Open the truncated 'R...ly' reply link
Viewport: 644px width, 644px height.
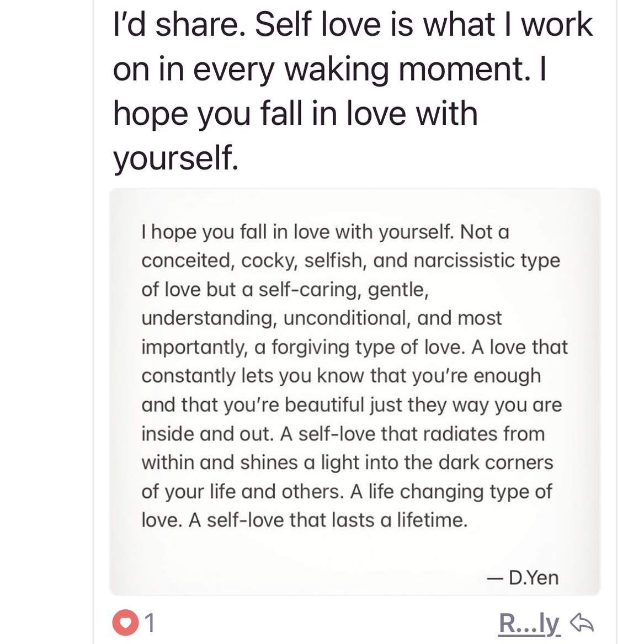(x=529, y=624)
